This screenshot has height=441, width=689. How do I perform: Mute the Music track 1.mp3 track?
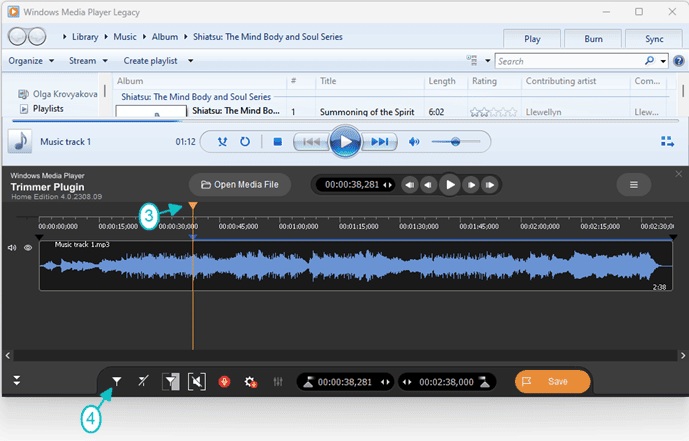point(12,248)
